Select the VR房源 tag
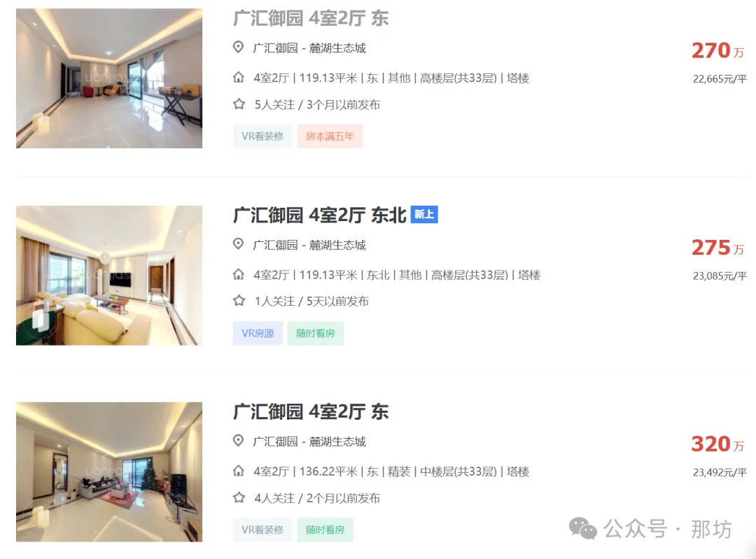The image size is (756, 559). (258, 334)
